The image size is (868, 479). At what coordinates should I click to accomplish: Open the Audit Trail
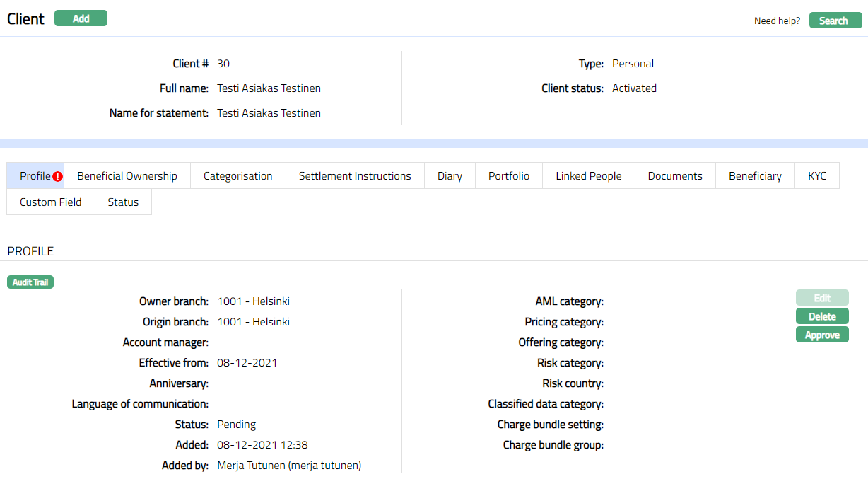click(30, 282)
